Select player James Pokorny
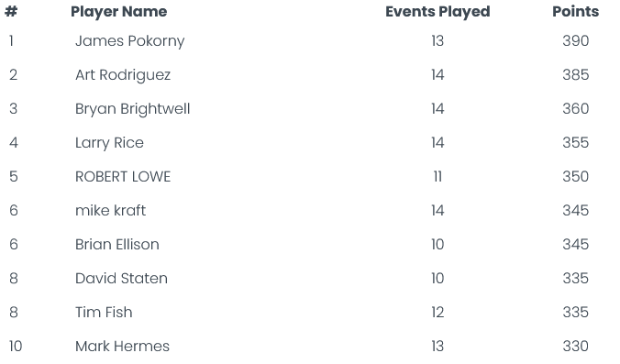The width and height of the screenshot is (620, 364). pyautogui.click(x=129, y=41)
